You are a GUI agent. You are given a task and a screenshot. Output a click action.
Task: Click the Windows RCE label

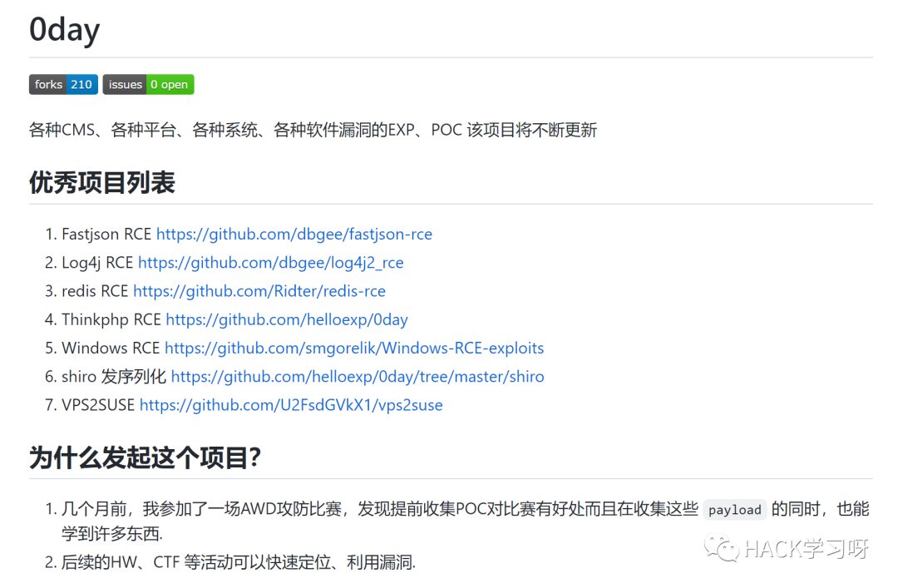coord(111,348)
